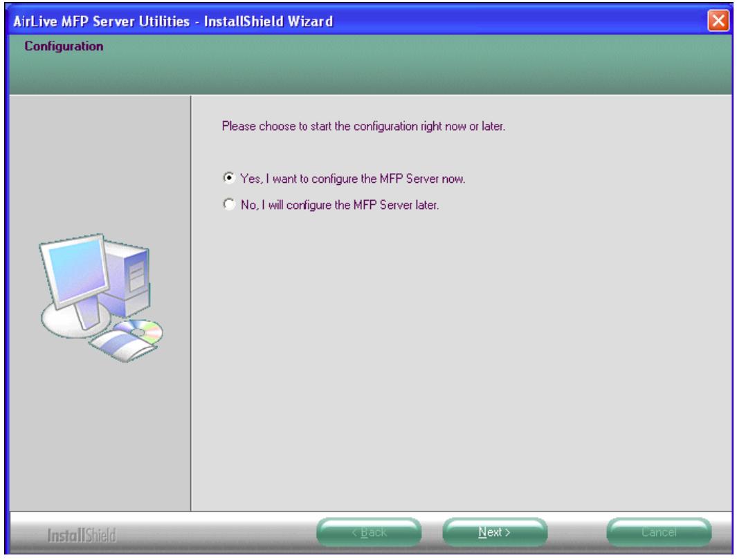Close the wizard window with X
737x560 pixels.
(718, 21)
